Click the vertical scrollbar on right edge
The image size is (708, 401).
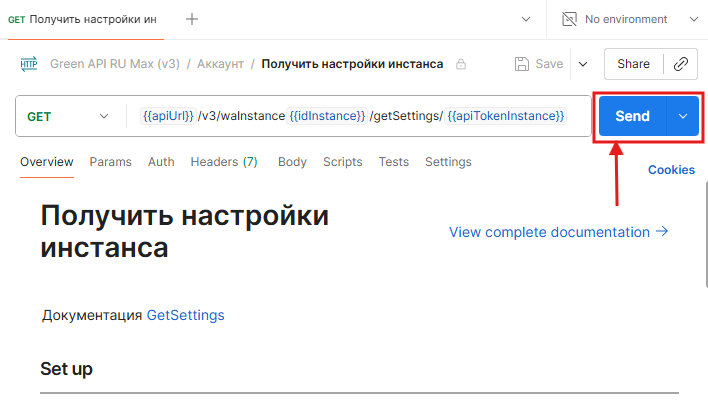coord(706,234)
